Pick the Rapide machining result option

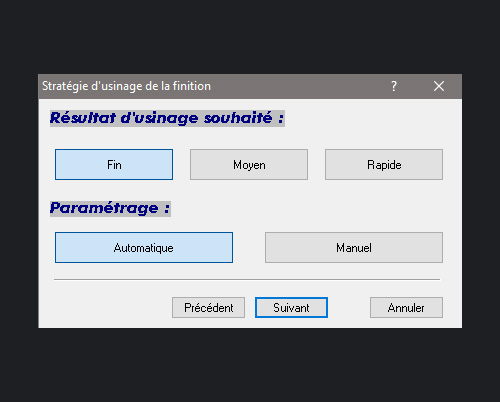click(x=384, y=165)
